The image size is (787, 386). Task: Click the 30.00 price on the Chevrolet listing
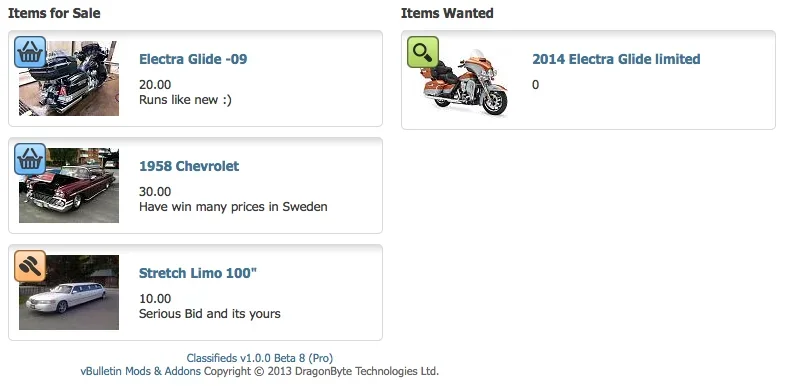155,192
